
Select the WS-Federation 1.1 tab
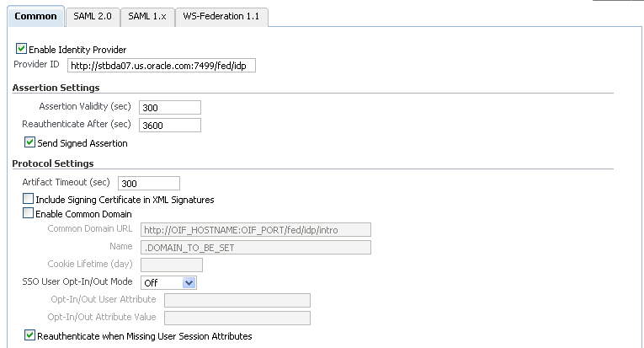coord(221,17)
